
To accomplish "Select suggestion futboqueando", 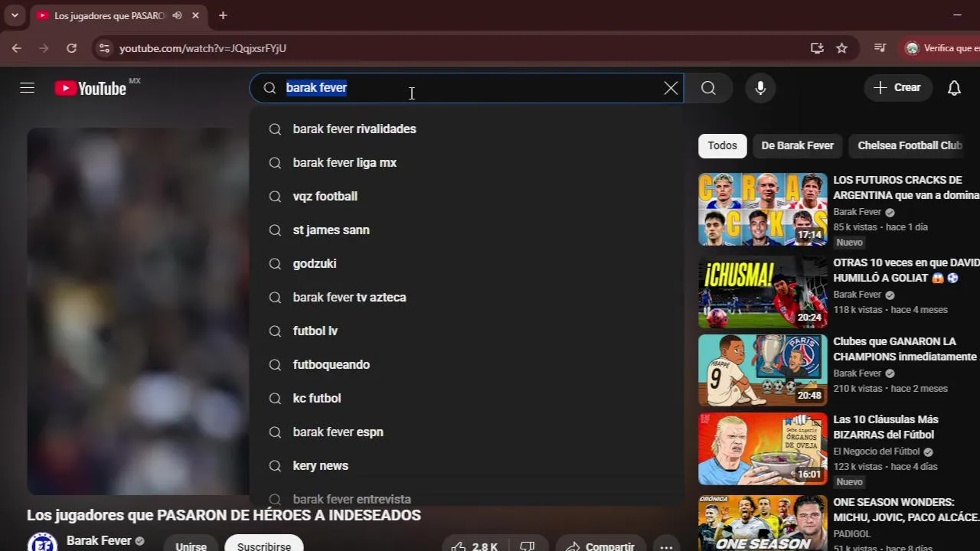I will tap(466, 364).
